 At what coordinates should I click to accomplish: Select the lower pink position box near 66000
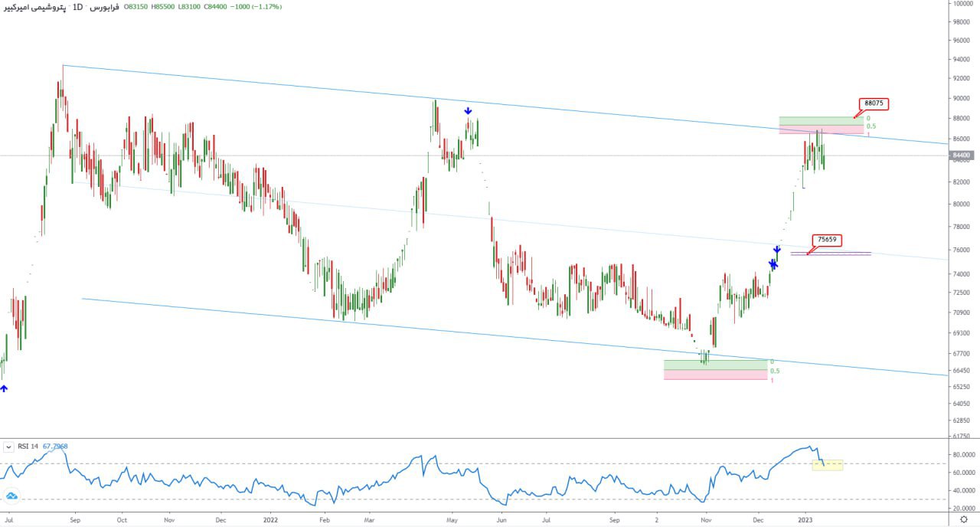[x=715, y=375]
